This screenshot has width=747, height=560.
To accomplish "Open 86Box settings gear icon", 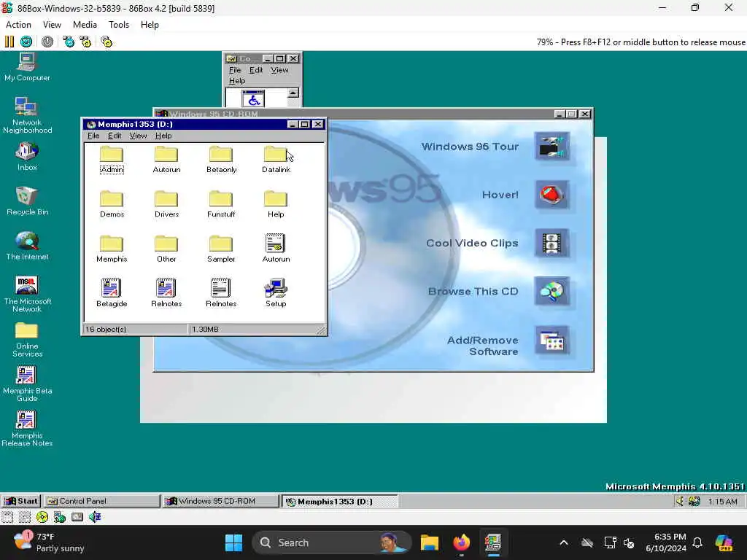I will click(x=107, y=42).
